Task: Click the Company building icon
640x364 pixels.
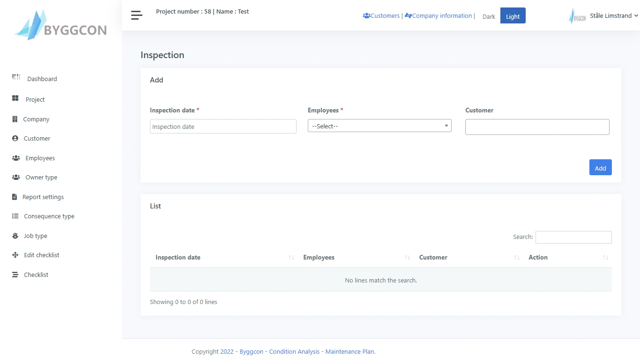Action: tap(15, 119)
